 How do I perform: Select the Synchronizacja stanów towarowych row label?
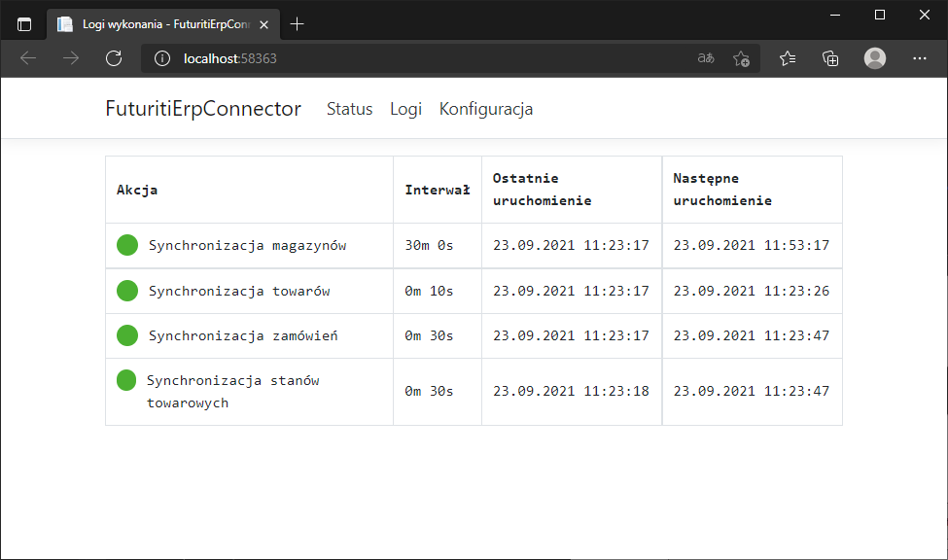pyautogui.click(x=232, y=391)
